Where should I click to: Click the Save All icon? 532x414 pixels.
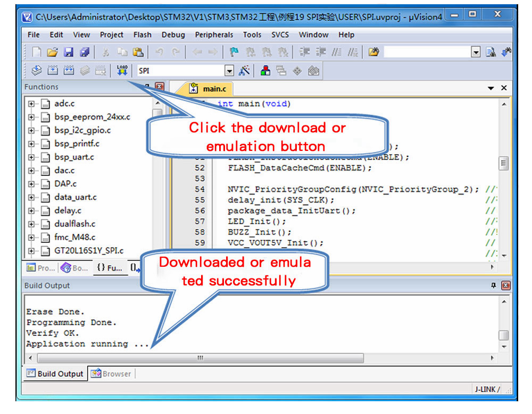point(85,52)
